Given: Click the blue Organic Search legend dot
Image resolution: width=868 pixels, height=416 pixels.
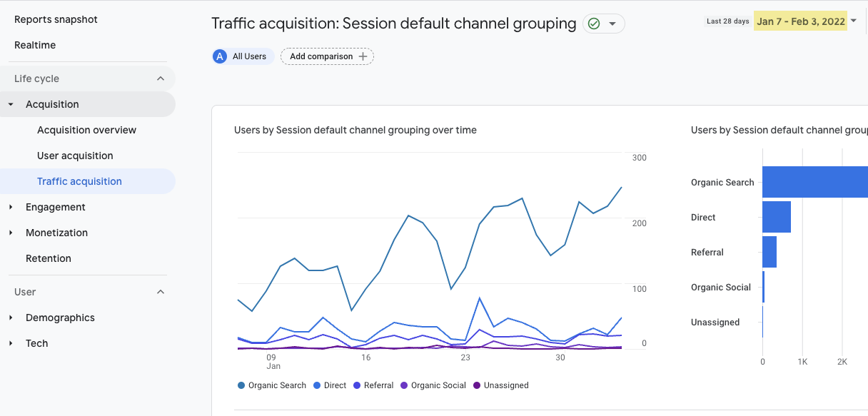Looking at the screenshot, I should coord(241,385).
